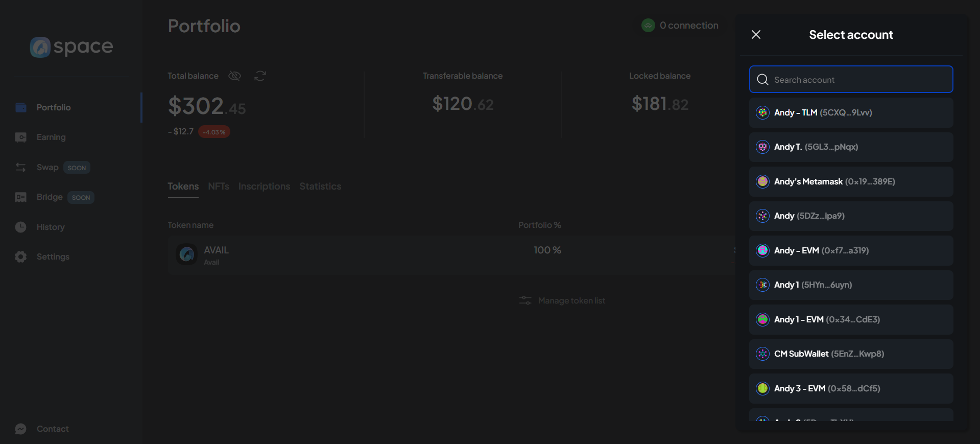Viewport: 980px width, 444px height.
Task: Click the refresh balance icon
Action: 260,76
